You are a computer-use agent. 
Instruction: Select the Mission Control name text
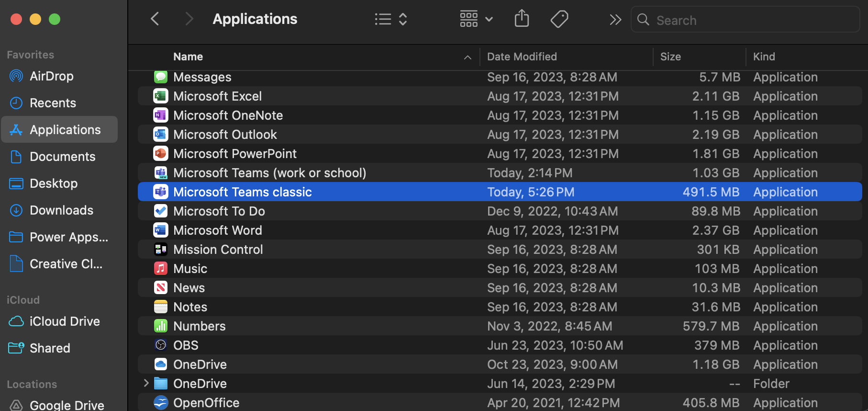click(218, 250)
